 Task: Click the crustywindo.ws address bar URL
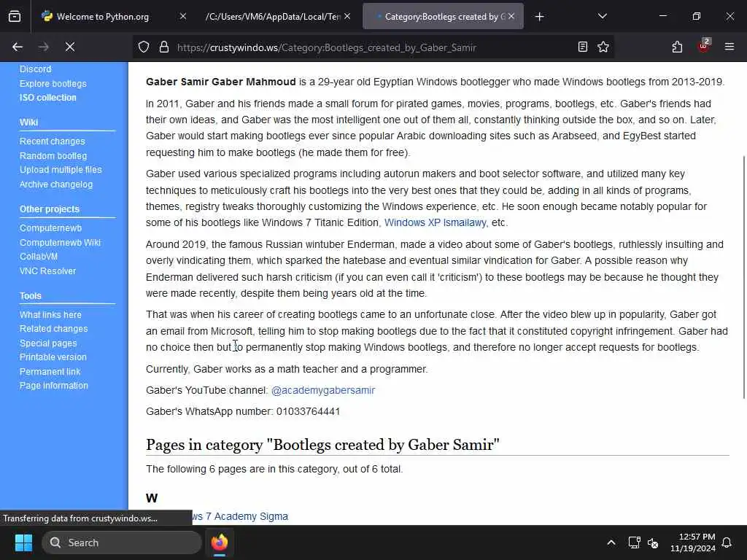[x=326, y=47]
